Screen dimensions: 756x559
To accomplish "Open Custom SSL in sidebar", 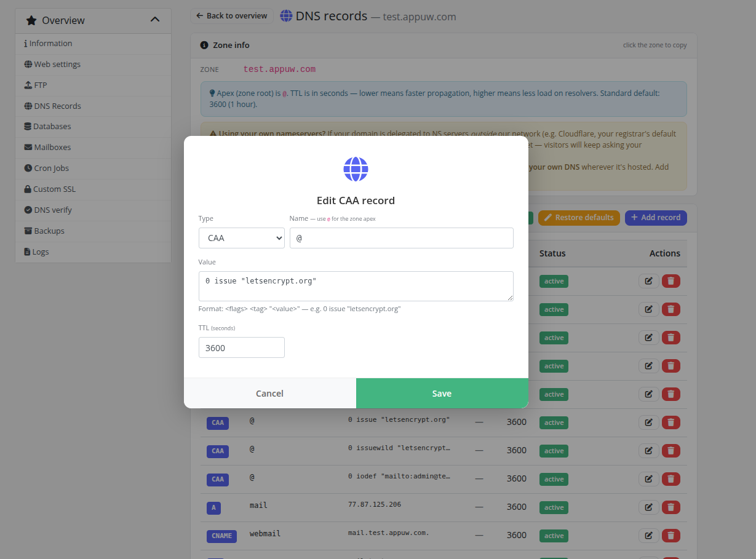I will point(93,189).
